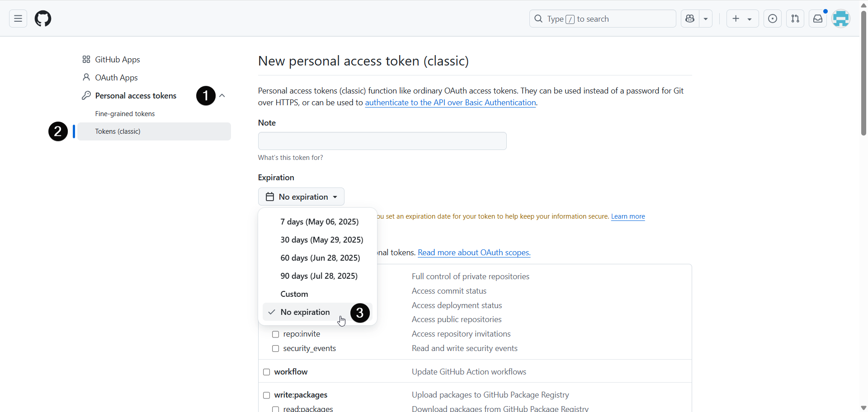The height and width of the screenshot is (412, 868).
Task: Enable the security_events scope
Action: (275, 348)
